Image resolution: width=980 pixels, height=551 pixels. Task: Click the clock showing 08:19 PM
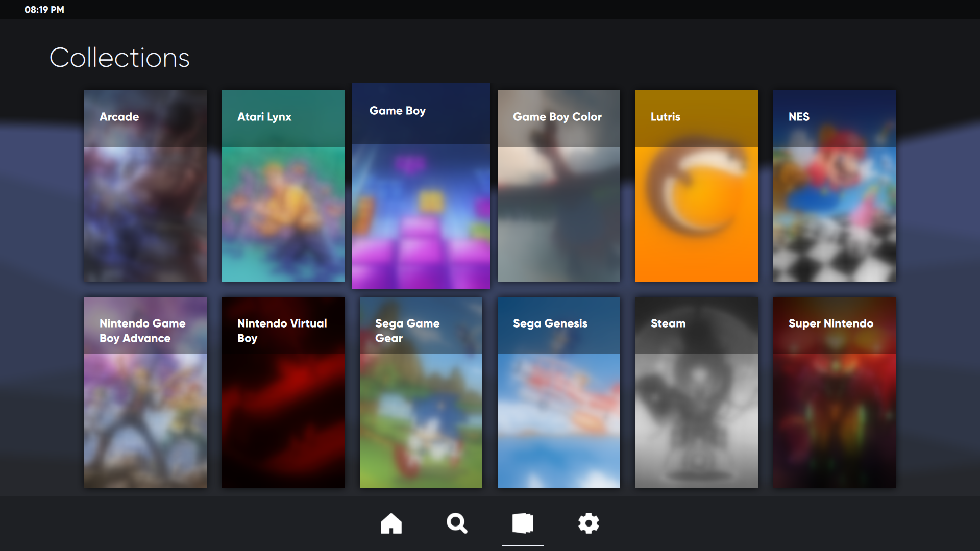point(44,10)
